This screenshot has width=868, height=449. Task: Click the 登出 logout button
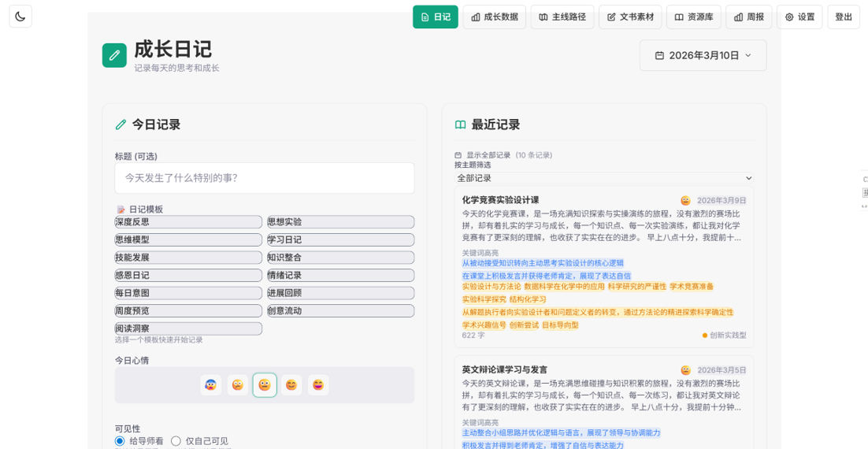point(844,17)
